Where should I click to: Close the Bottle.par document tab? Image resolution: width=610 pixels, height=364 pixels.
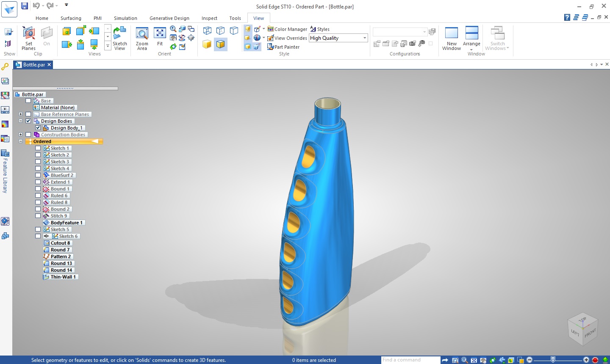[x=49, y=65]
